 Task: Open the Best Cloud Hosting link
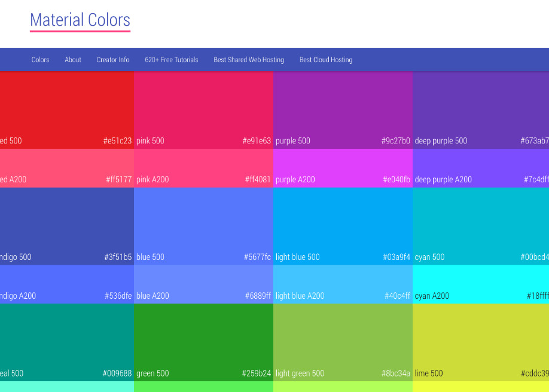[326, 60]
